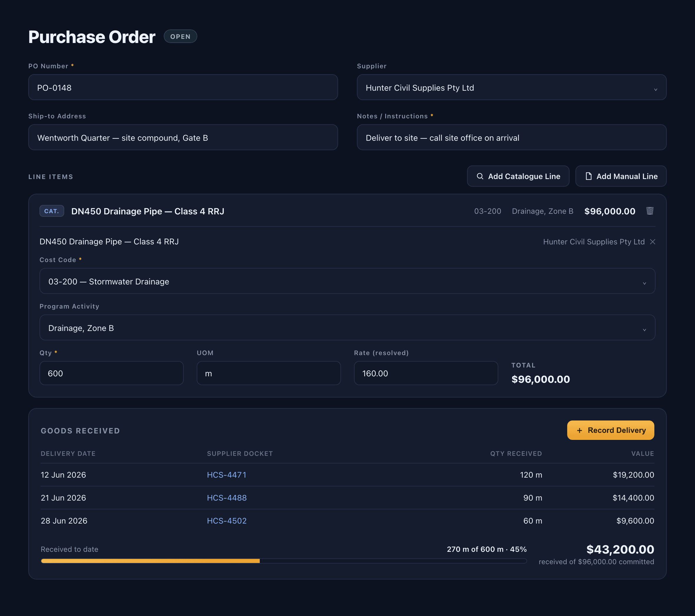Image resolution: width=695 pixels, height=616 pixels.
Task: Click the Value column header
Action: coord(642,453)
